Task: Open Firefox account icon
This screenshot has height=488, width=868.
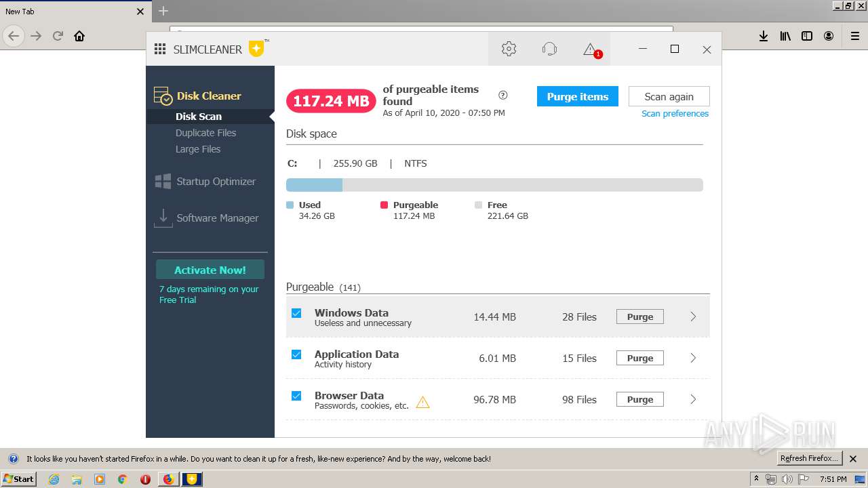Action: [829, 36]
